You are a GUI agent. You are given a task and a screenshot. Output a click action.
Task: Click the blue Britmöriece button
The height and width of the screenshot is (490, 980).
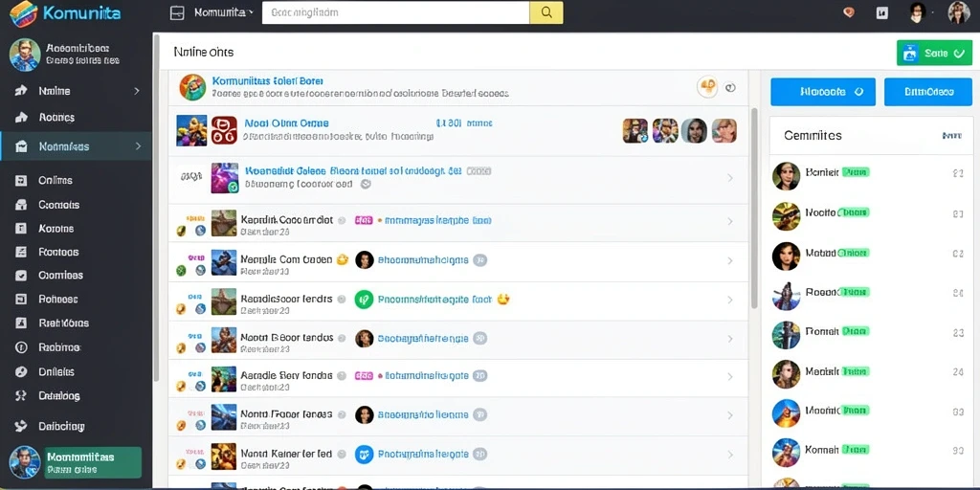click(928, 92)
